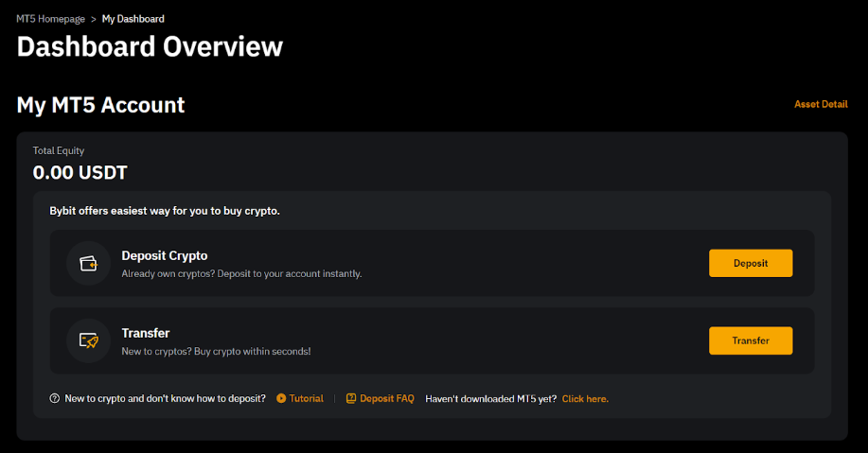Click the question mark help icon
868x453 pixels.
point(54,399)
